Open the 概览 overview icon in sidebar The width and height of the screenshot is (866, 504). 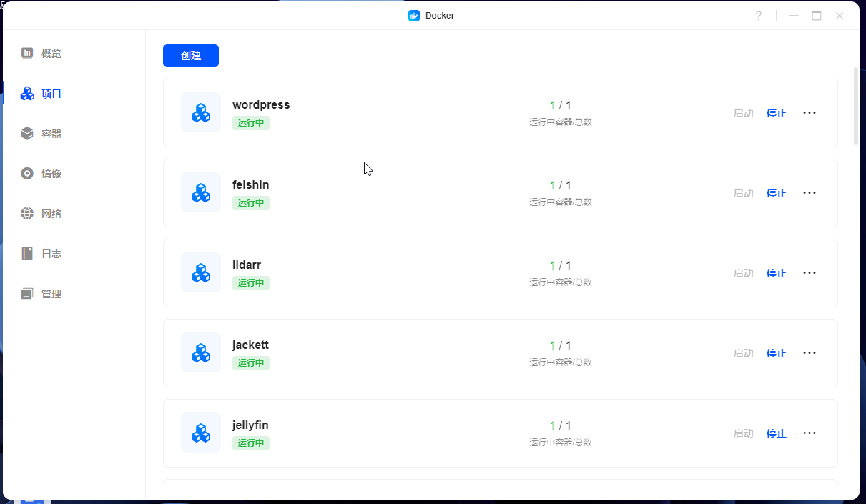(27, 53)
